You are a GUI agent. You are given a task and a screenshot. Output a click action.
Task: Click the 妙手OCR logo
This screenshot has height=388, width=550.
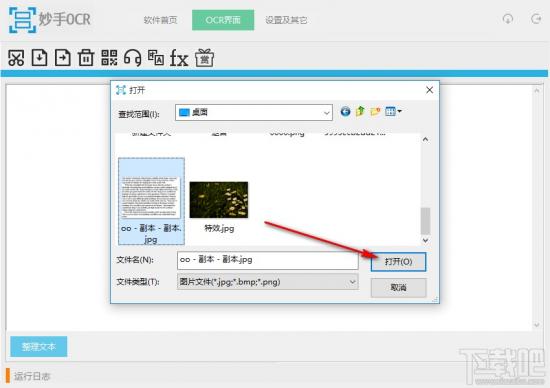click(x=49, y=20)
